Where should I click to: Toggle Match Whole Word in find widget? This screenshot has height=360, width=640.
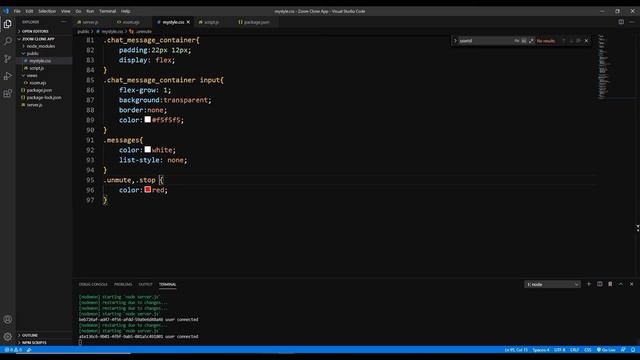(x=524, y=41)
